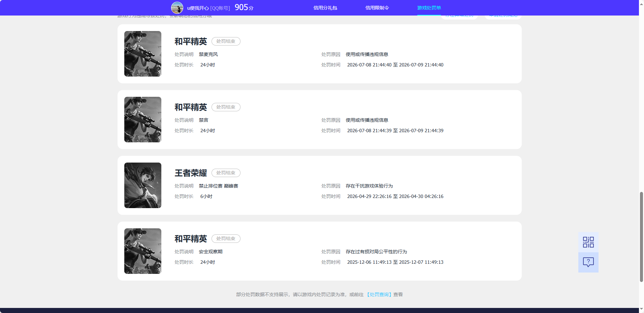644x313 pixels.
Task: Click the 905分 credit score
Action: coord(244,7)
